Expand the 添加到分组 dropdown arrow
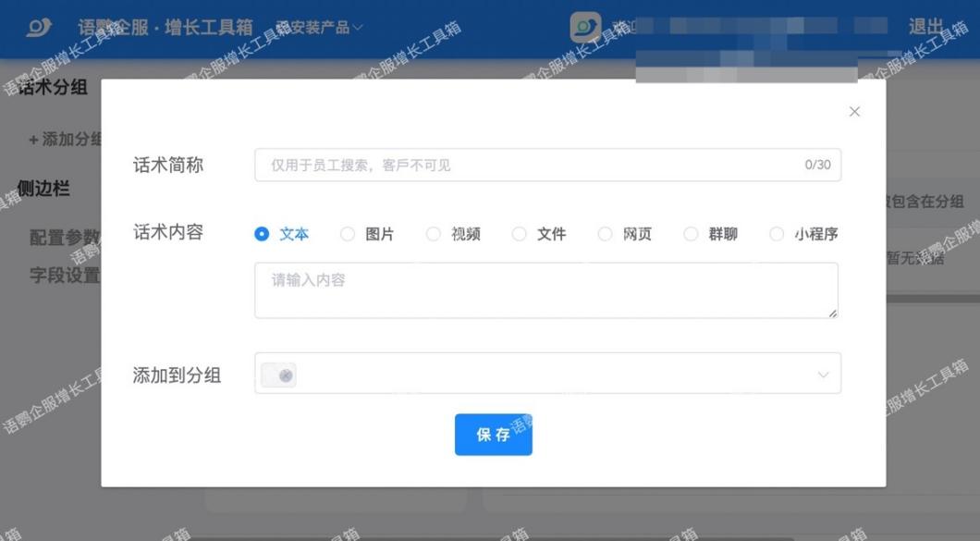980x541 pixels. pyautogui.click(x=823, y=375)
